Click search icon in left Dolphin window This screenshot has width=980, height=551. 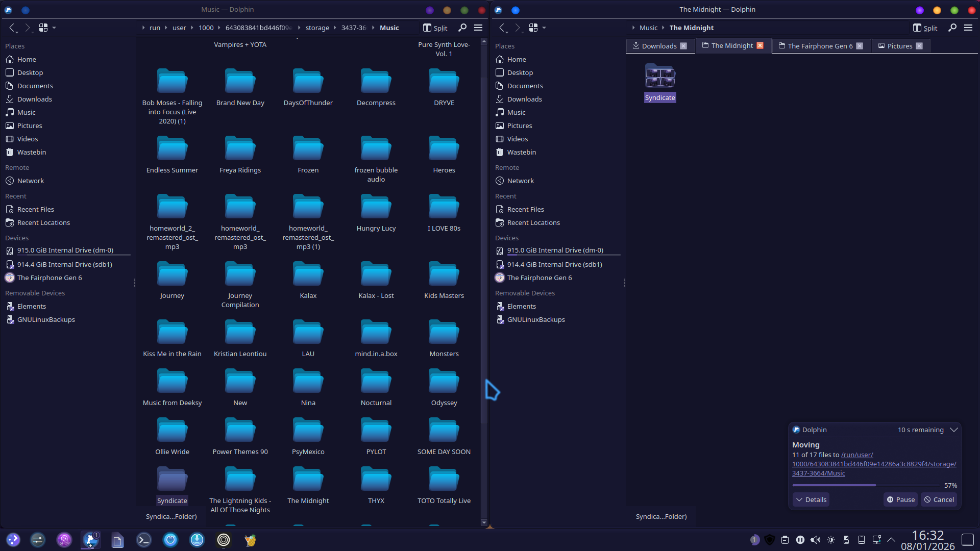[x=462, y=28]
